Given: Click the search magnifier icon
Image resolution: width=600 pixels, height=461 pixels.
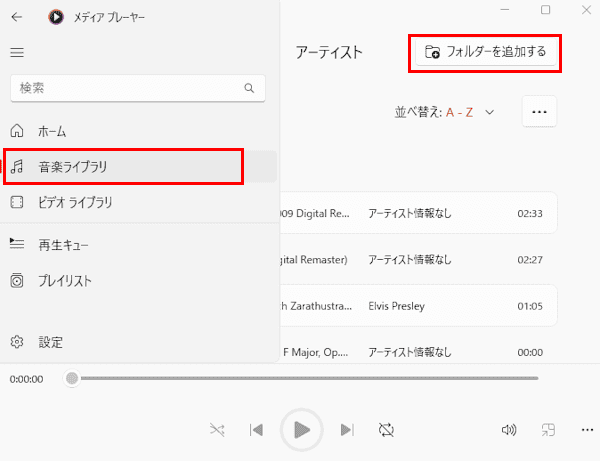Looking at the screenshot, I should (249, 88).
